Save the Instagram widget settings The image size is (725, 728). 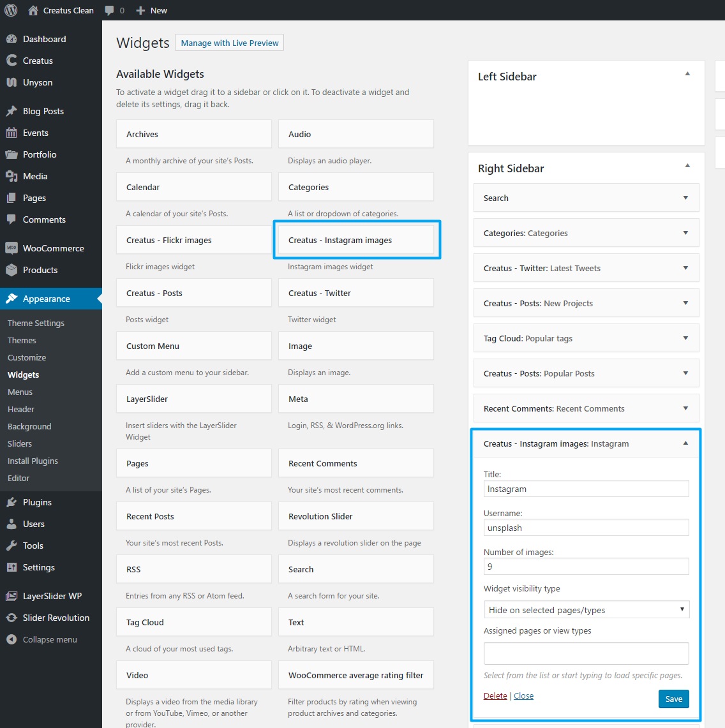click(x=673, y=699)
